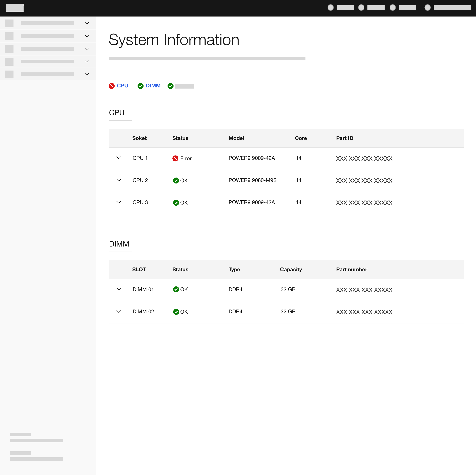This screenshot has height=475, width=476.
Task: Click the OK status icon for DIMM 02
Action: pyautogui.click(x=176, y=312)
